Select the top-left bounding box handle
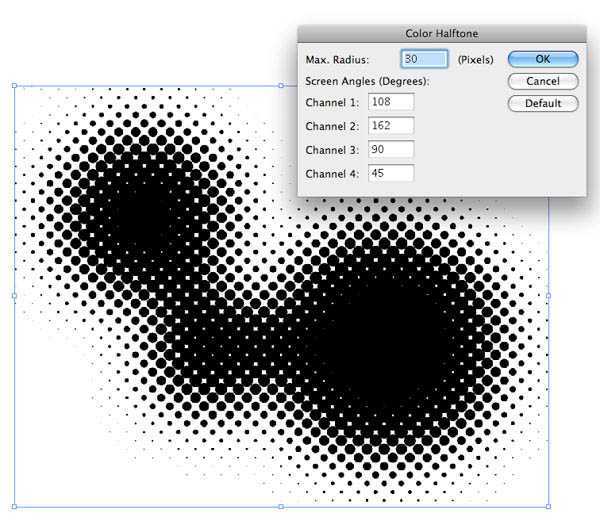The width and height of the screenshot is (600, 521). point(15,86)
